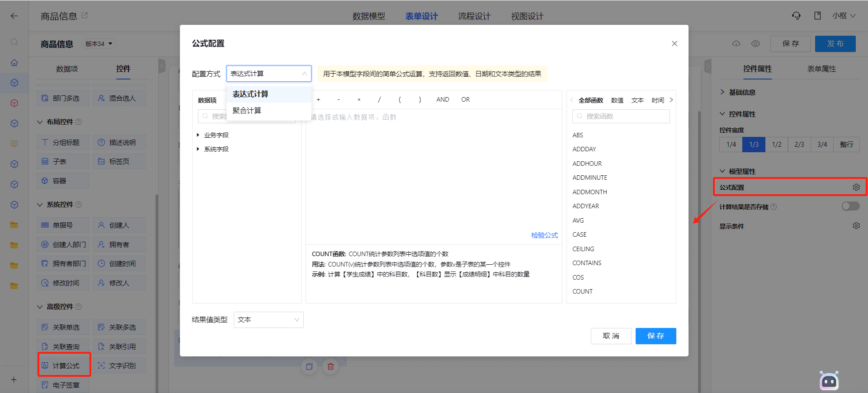Click the back arrow icon
Screen dimensions: 868x393
14,16
